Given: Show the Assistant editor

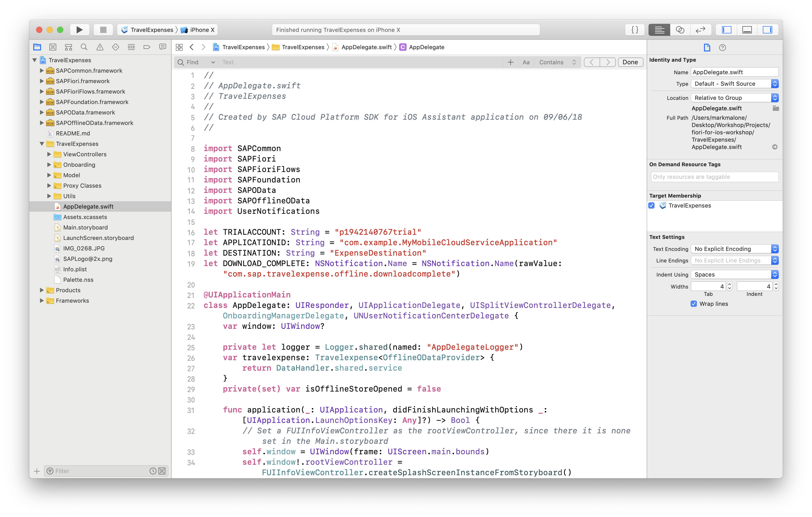Looking at the screenshot, I should click(680, 30).
